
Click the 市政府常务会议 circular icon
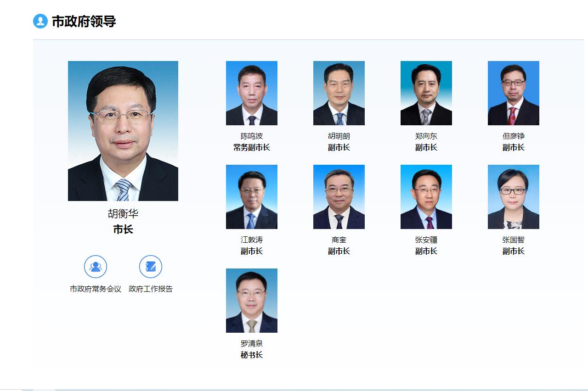click(x=96, y=267)
